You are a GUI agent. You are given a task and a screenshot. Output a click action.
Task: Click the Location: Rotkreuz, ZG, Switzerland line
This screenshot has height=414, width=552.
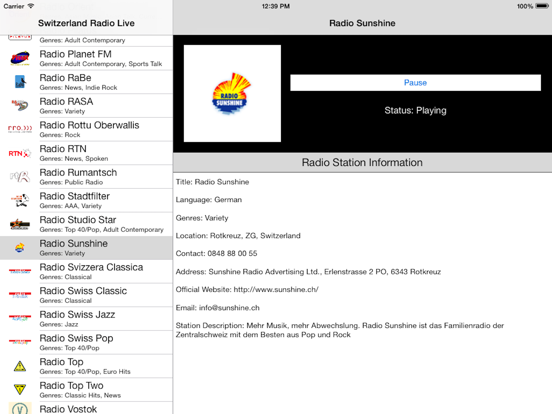(238, 236)
